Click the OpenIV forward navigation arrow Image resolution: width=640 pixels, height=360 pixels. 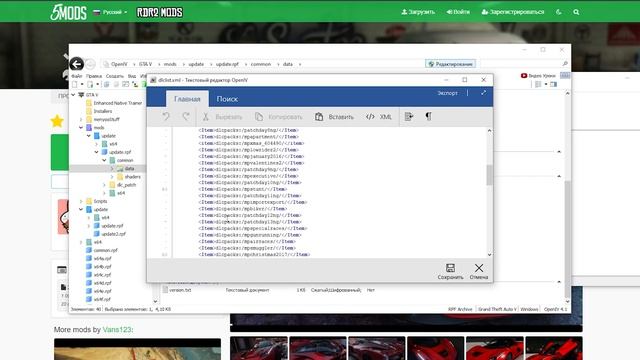tap(91, 64)
